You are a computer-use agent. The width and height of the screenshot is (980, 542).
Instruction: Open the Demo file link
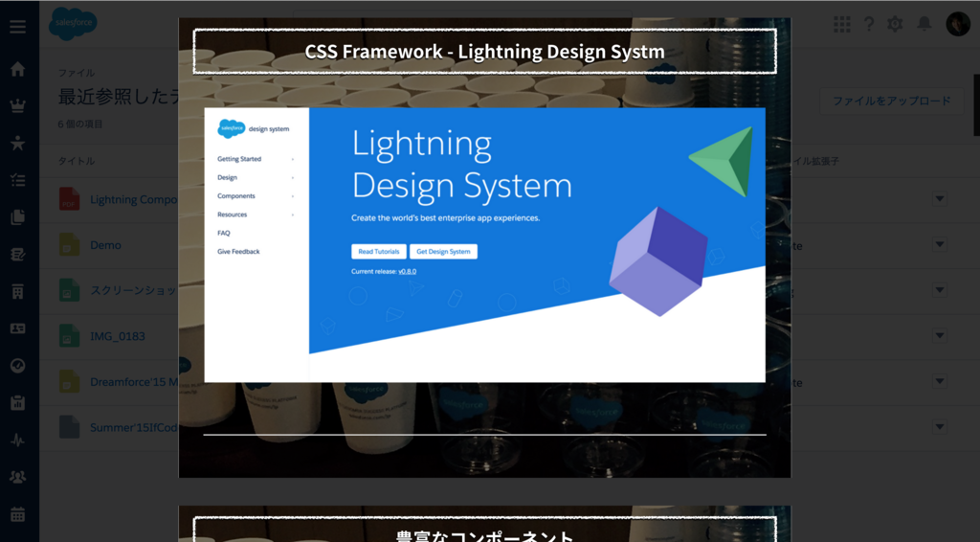pos(105,245)
